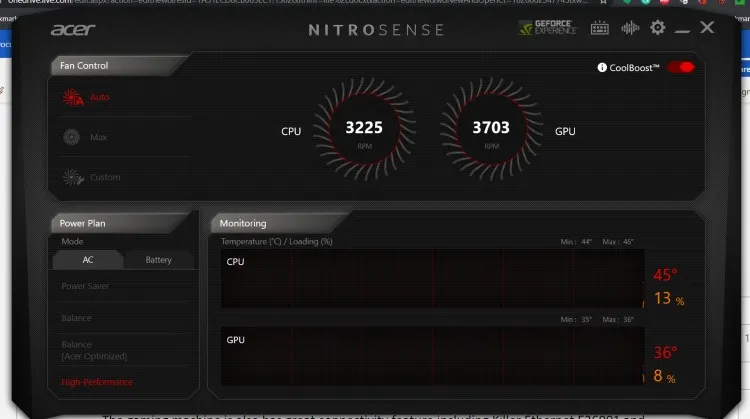
Task: Click the Mode label under Power Plan
Action: pos(72,242)
